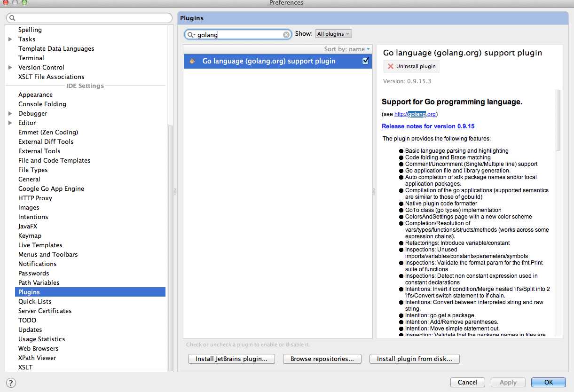Select Live Templates setting
The height and width of the screenshot is (392, 574).
40,245
